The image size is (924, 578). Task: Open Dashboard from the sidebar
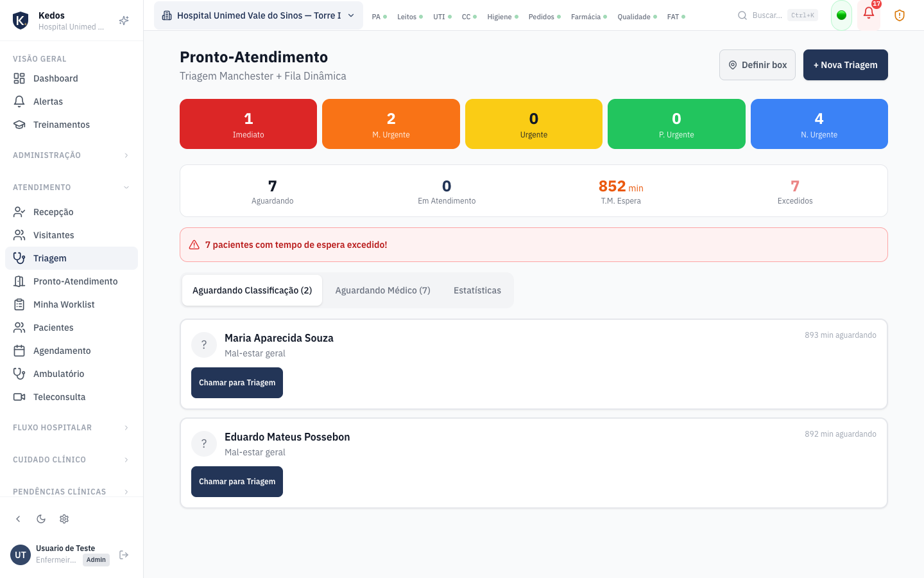point(71,78)
